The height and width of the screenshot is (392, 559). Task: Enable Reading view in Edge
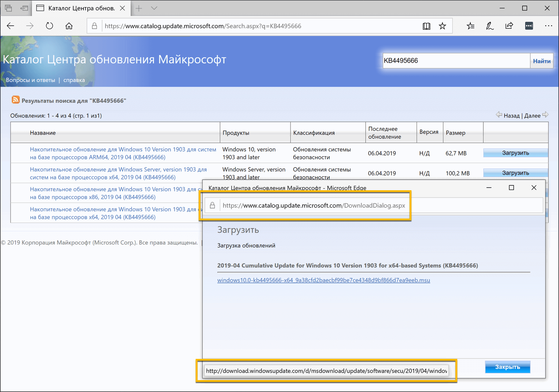[x=426, y=26]
